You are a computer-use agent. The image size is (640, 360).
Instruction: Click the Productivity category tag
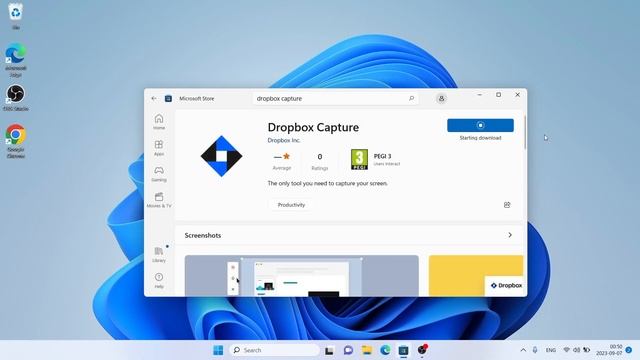291,205
